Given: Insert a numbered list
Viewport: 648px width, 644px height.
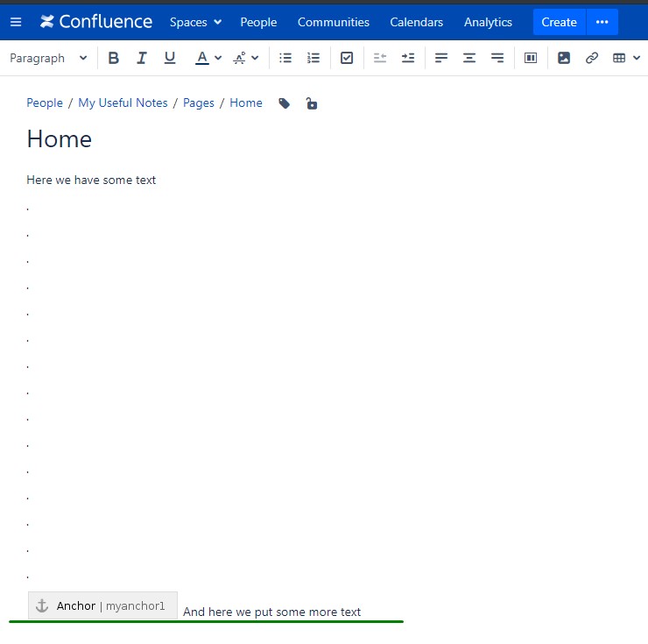Looking at the screenshot, I should coord(313,58).
